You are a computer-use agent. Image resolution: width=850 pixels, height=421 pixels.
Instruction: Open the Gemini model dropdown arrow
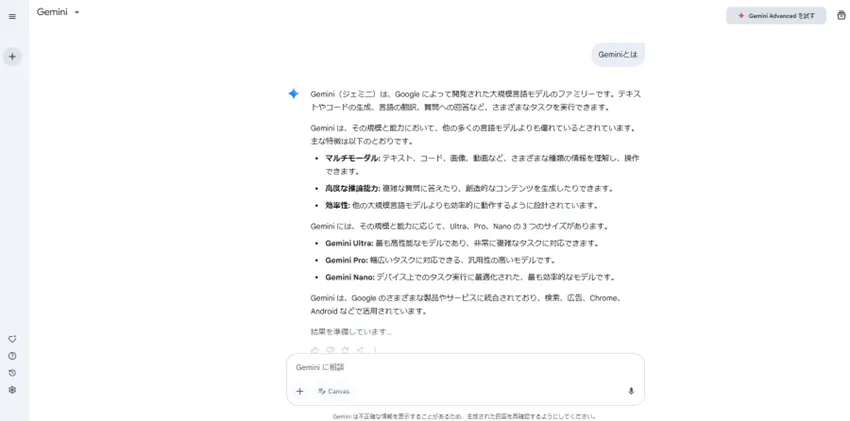coord(77,12)
